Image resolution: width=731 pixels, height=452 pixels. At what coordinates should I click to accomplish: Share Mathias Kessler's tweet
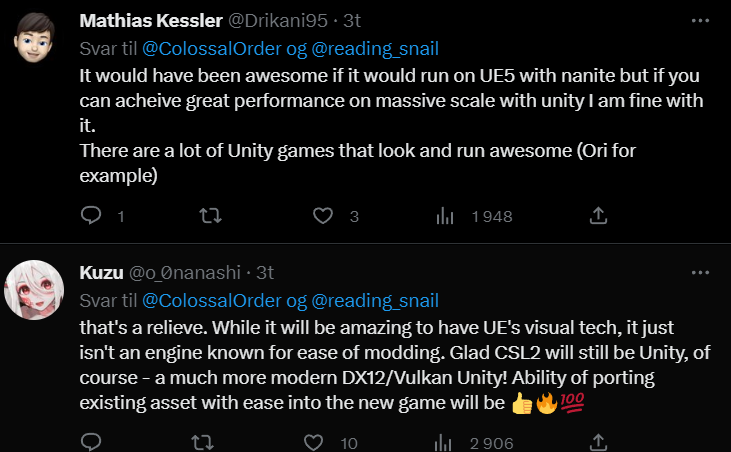[598, 216]
